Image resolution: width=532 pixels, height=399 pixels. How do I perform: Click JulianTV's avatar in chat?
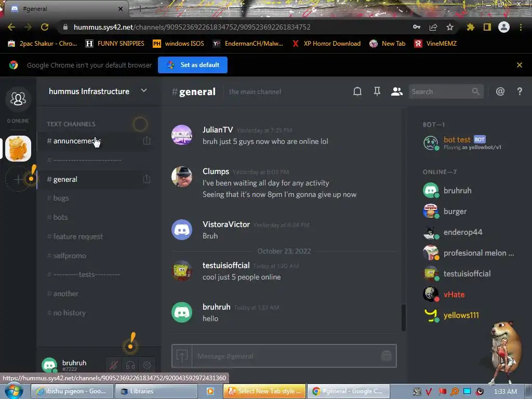click(x=182, y=135)
